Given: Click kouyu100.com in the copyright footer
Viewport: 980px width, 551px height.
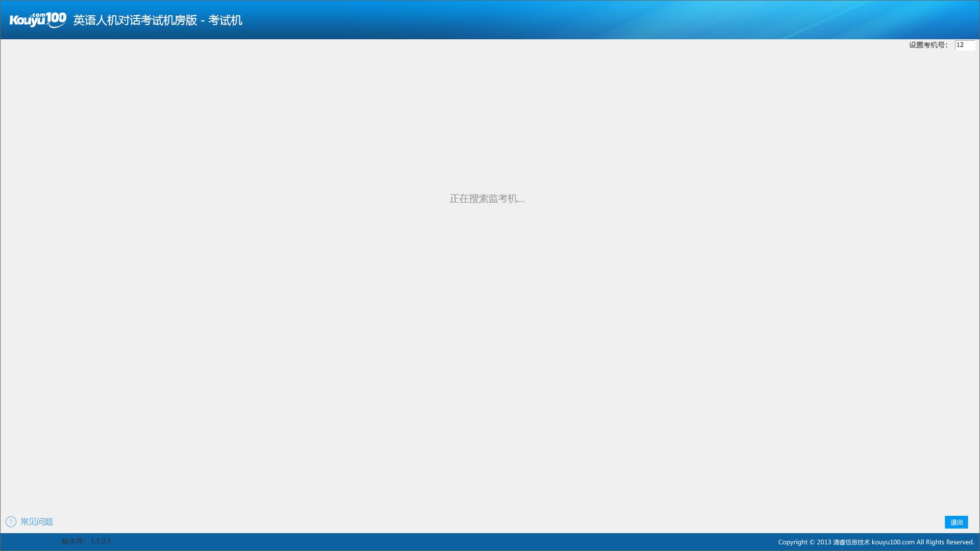Looking at the screenshot, I should (893, 542).
